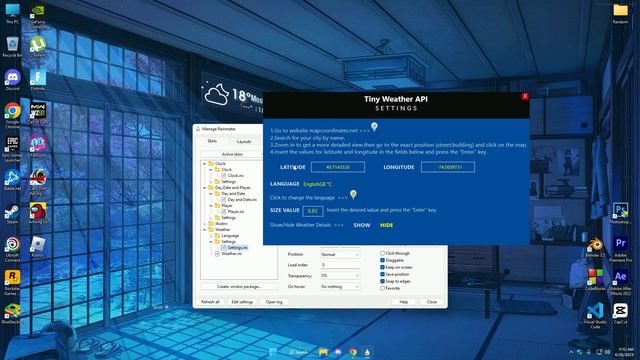Collapse the Player subfolder
Viewport: 640px width, 360px height.
tap(211, 206)
